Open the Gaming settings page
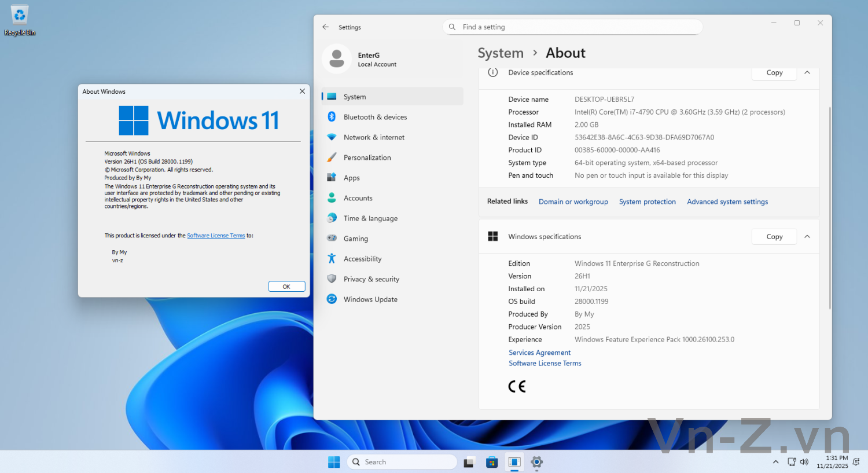The image size is (868, 473). (355, 239)
